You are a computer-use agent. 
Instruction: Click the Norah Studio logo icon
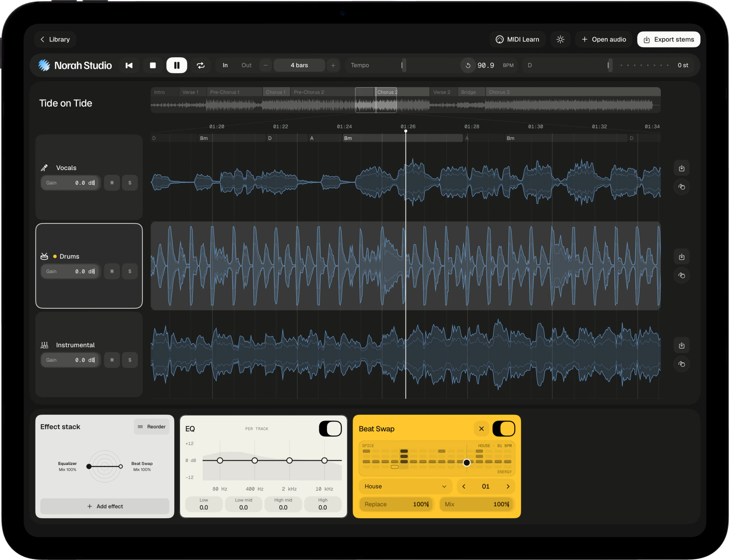click(x=44, y=65)
